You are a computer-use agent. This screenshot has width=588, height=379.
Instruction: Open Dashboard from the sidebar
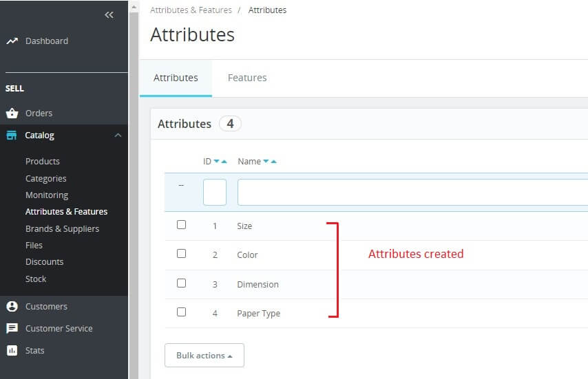tap(47, 41)
